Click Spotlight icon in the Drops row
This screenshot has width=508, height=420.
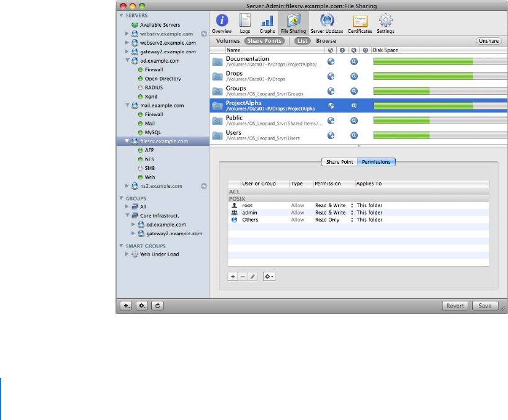tap(354, 76)
